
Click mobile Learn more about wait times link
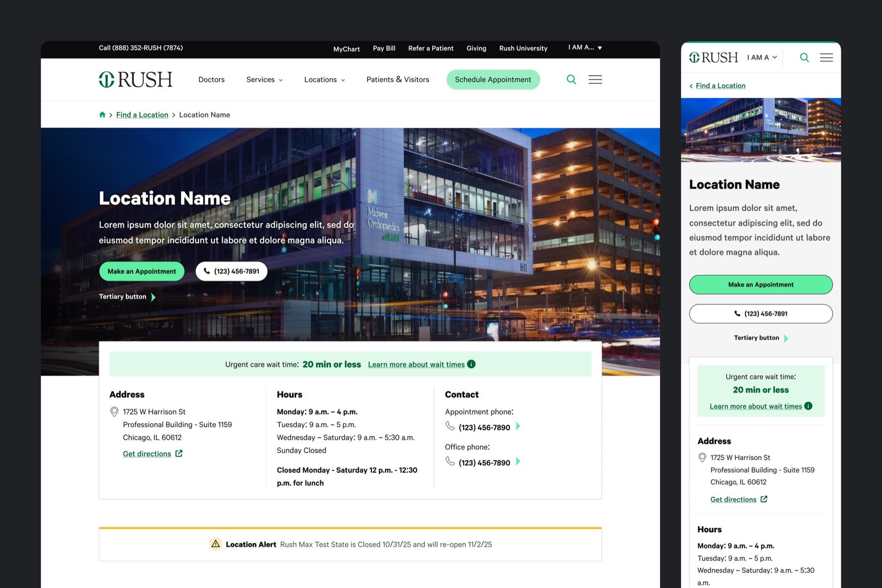coord(756,406)
